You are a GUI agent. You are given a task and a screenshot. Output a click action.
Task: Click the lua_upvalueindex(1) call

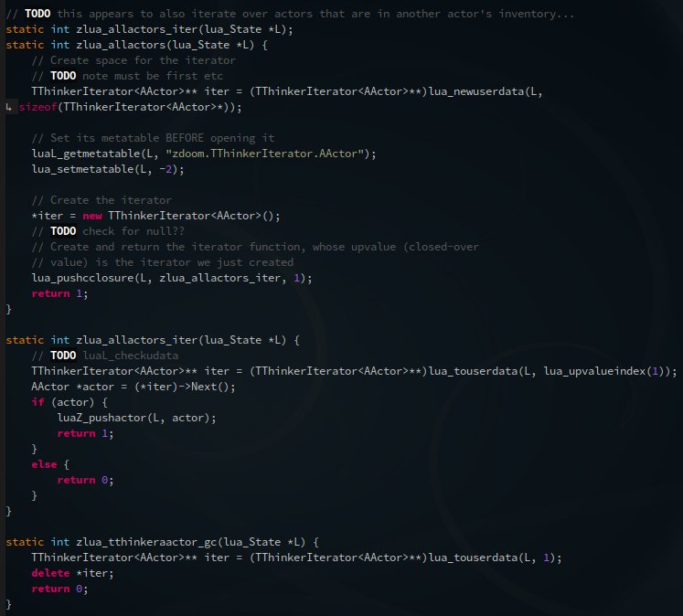tap(607, 371)
